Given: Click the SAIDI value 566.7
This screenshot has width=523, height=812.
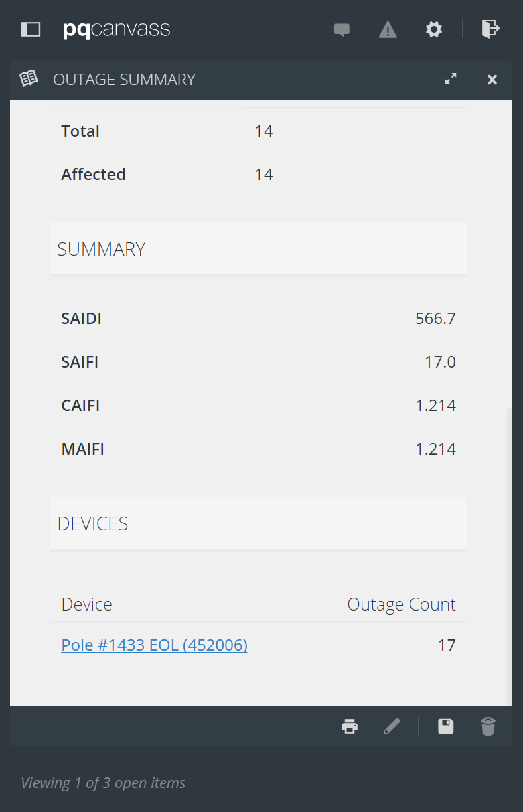Looking at the screenshot, I should tap(435, 318).
